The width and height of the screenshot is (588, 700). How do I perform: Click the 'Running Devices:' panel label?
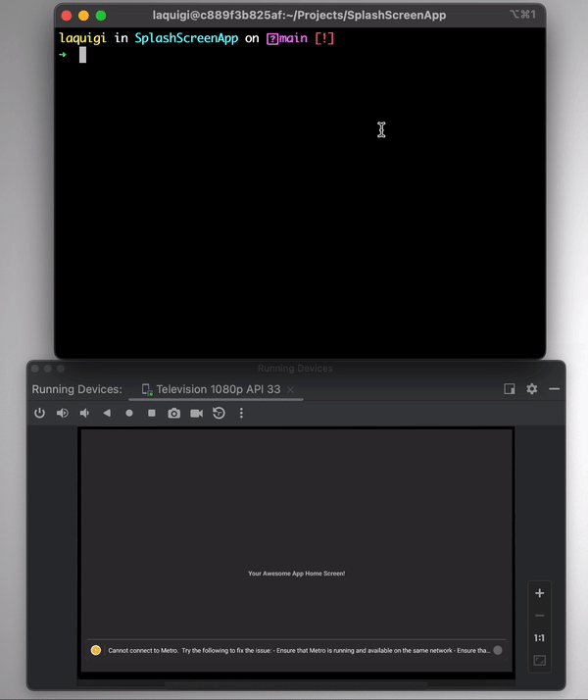click(x=76, y=389)
